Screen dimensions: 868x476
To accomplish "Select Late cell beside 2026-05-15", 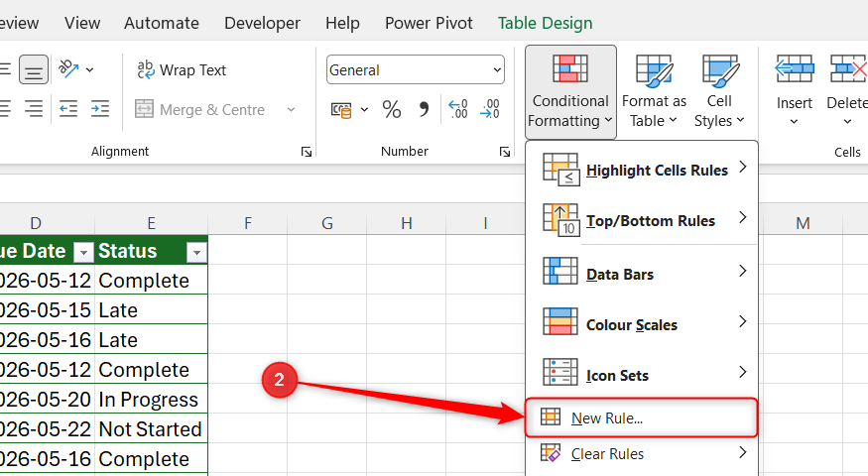I will pyautogui.click(x=151, y=310).
